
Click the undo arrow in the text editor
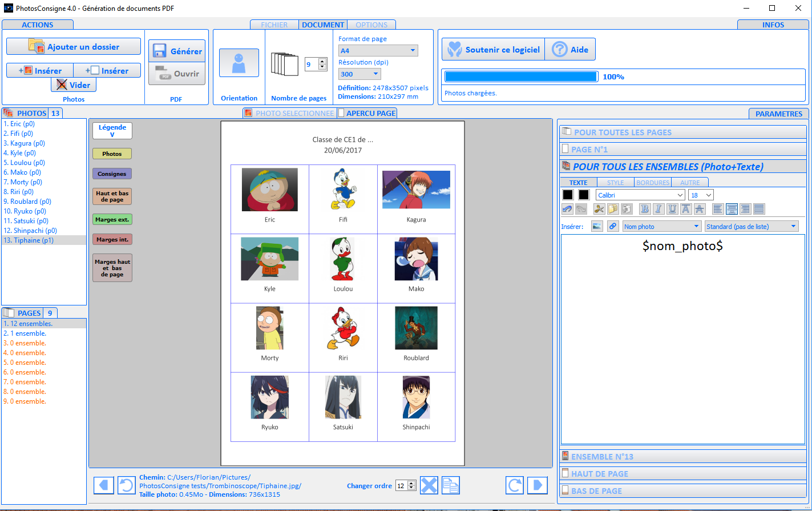(567, 209)
